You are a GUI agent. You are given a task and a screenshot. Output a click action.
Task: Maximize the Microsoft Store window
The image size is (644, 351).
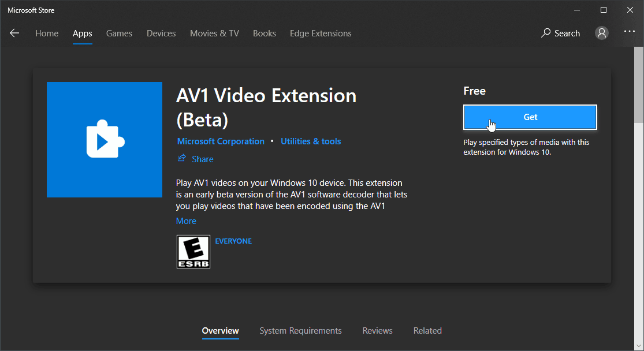(604, 10)
